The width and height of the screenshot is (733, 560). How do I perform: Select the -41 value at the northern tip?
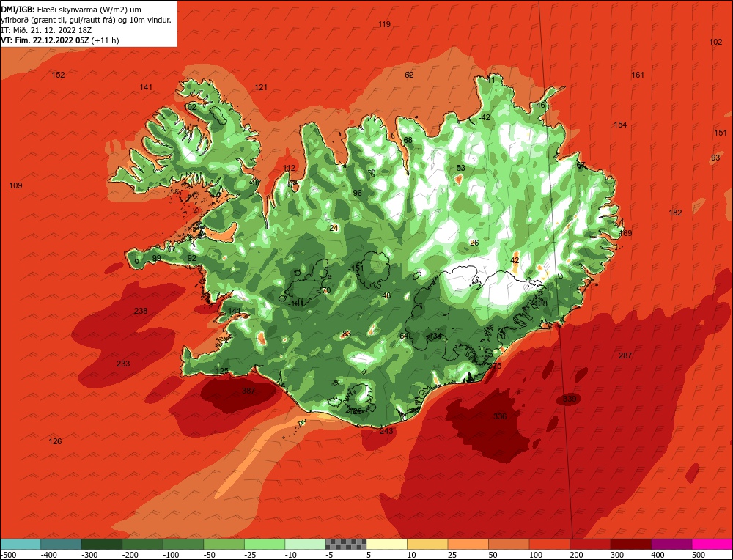tap(489, 80)
